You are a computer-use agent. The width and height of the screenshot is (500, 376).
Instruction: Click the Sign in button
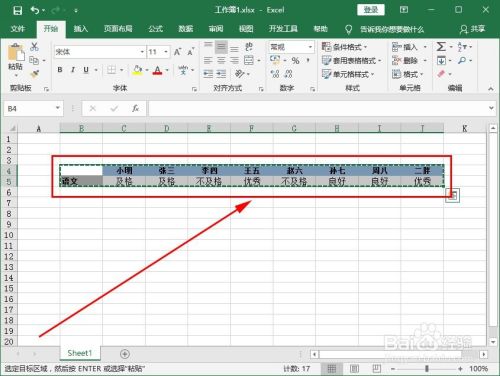(371, 10)
